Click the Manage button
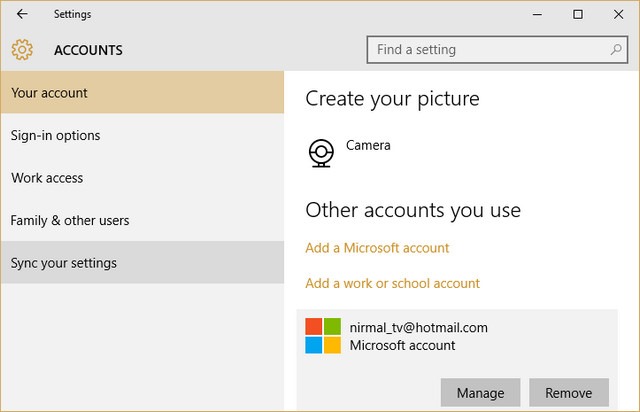 click(x=480, y=392)
